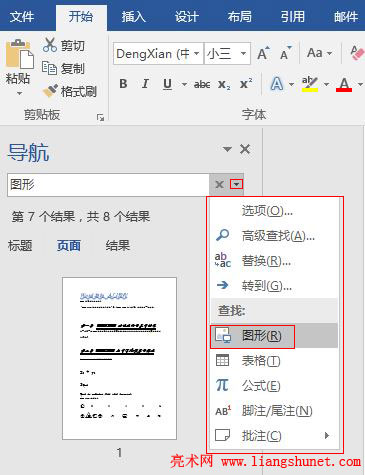Increase font size with grow font icon
Image resolution: width=365 pixels, height=475 pixels.
(x=263, y=53)
